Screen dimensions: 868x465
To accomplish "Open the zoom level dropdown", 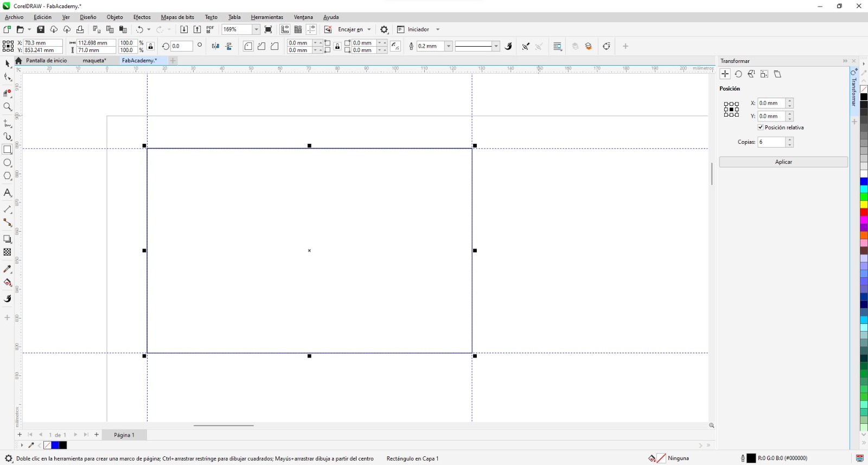I will click(256, 29).
